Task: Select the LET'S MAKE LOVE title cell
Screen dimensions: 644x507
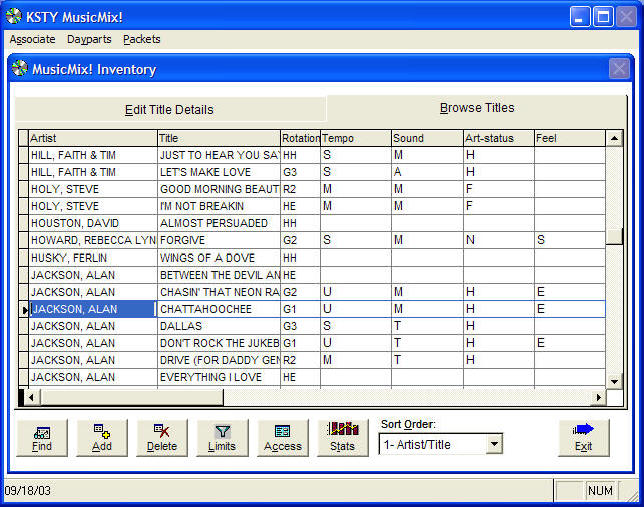Action: pyautogui.click(x=219, y=172)
